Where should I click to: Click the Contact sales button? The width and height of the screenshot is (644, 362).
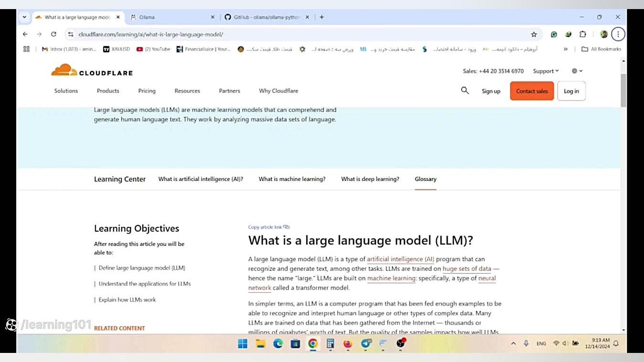pyautogui.click(x=532, y=91)
